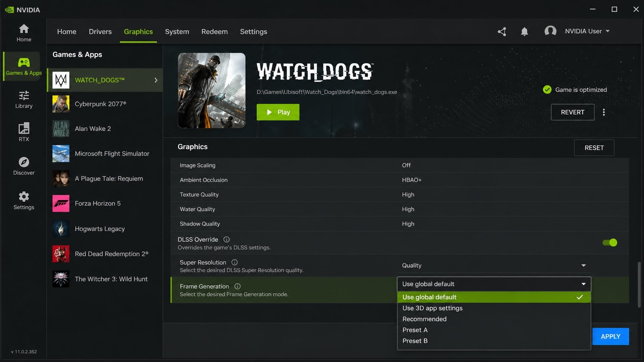The image size is (644, 362).
Task: Click the NVIDIA User avatar icon
Action: (x=550, y=31)
